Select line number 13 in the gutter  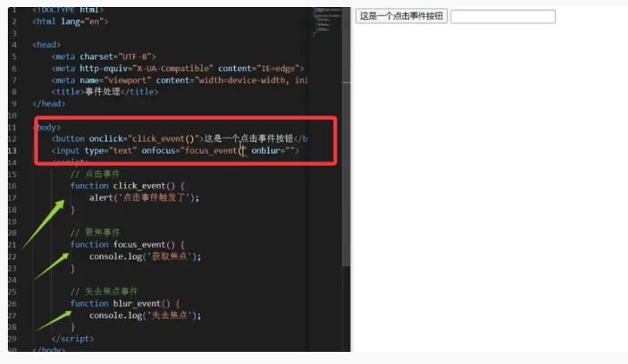tap(12, 151)
